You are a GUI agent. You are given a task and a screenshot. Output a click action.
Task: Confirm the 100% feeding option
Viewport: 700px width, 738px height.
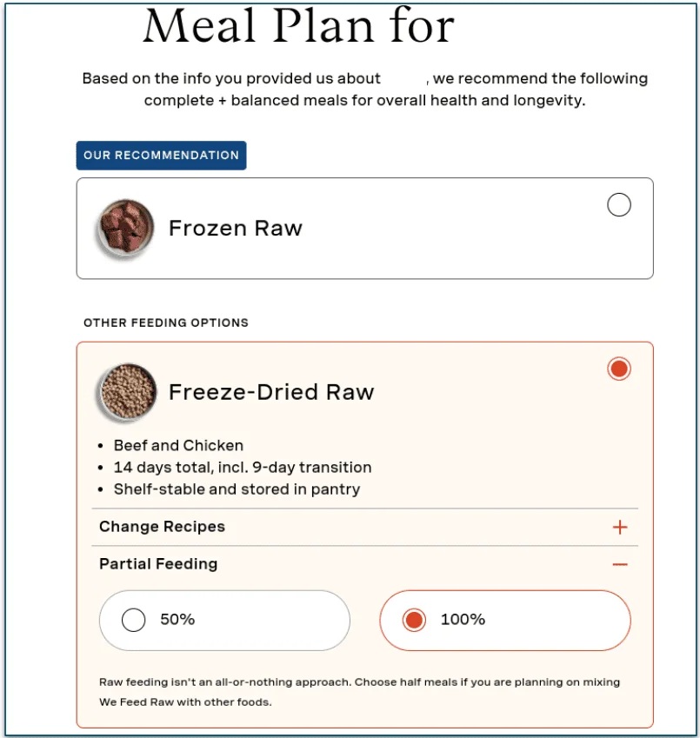[x=413, y=620]
